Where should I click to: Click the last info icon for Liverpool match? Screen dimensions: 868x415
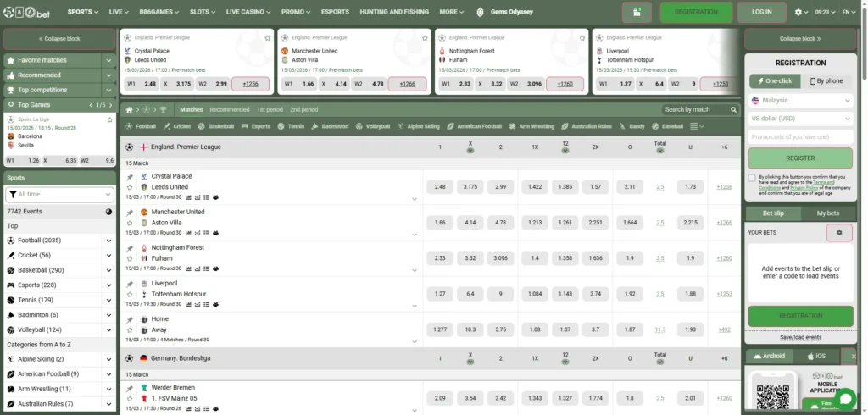coord(215,304)
